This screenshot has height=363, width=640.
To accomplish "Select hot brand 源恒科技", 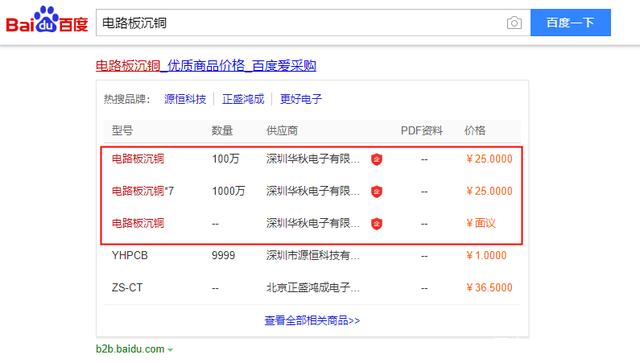I will pos(185,99).
